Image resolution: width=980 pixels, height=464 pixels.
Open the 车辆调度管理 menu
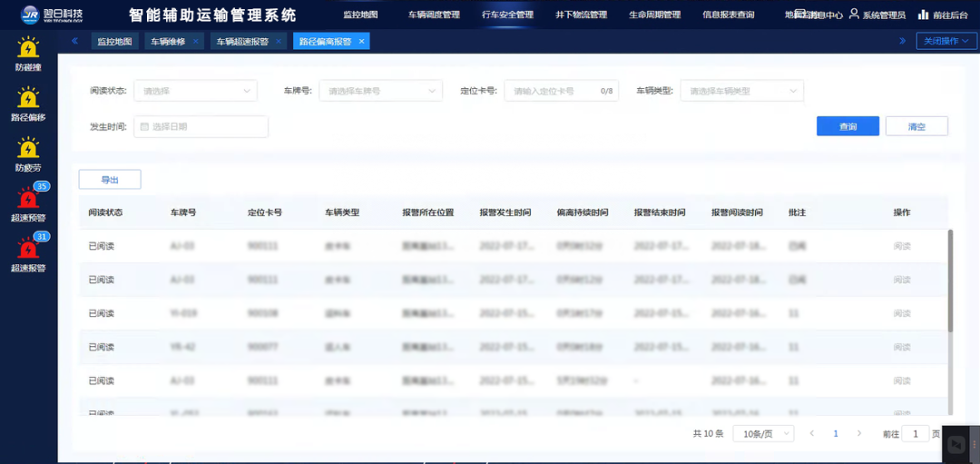(x=434, y=15)
